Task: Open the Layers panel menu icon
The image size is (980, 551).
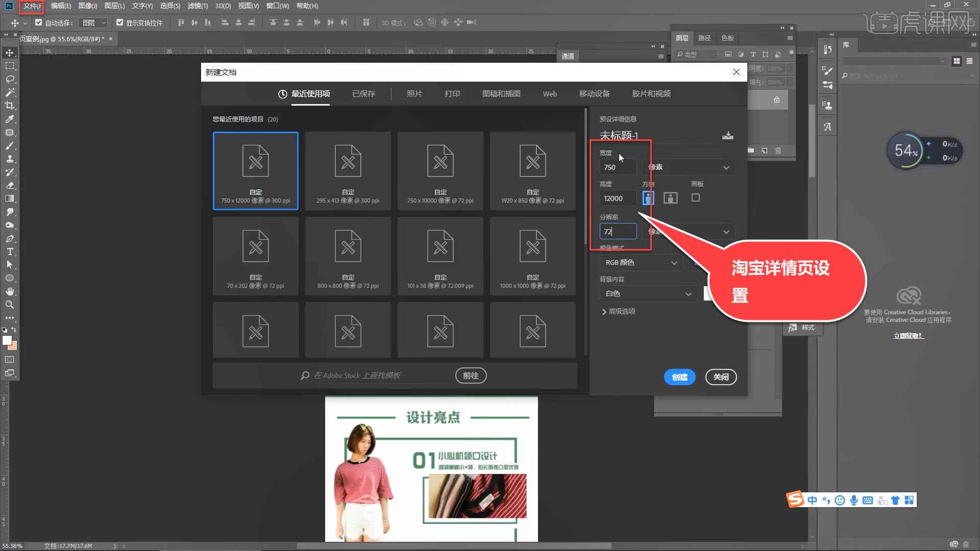Action: (790, 38)
